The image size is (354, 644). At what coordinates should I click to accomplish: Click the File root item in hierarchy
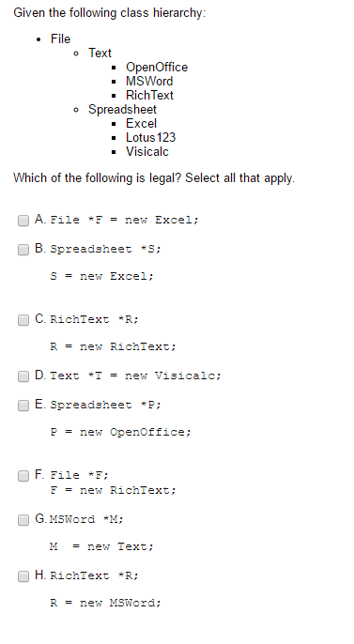pos(61,39)
